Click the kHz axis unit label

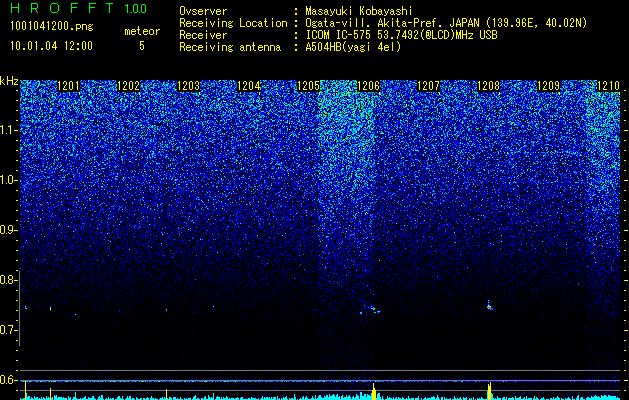9,81
